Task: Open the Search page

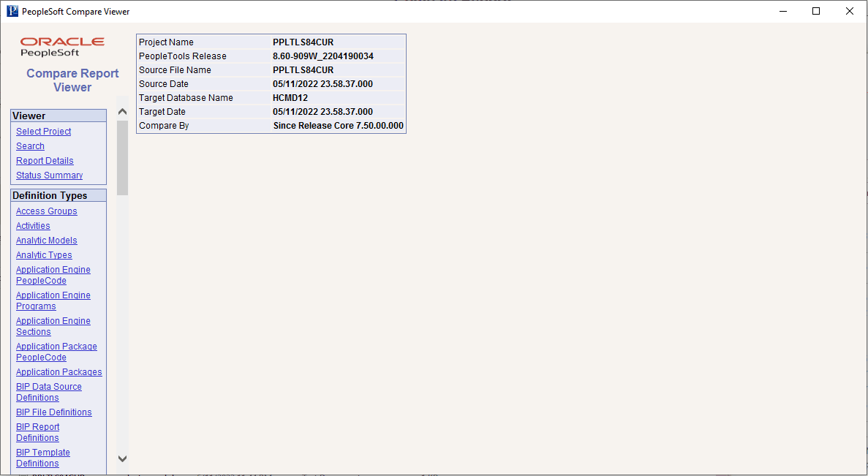Action: [x=30, y=146]
